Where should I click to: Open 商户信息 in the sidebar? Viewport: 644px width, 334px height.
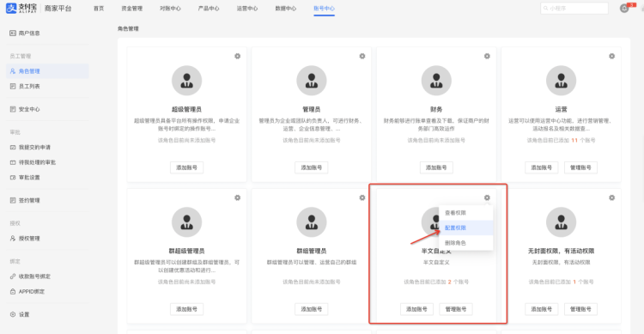(x=47, y=33)
